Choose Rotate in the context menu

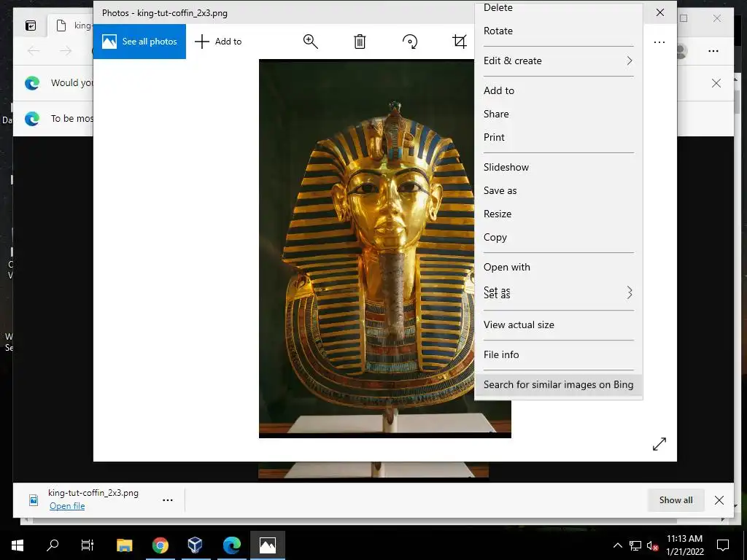[559, 31]
